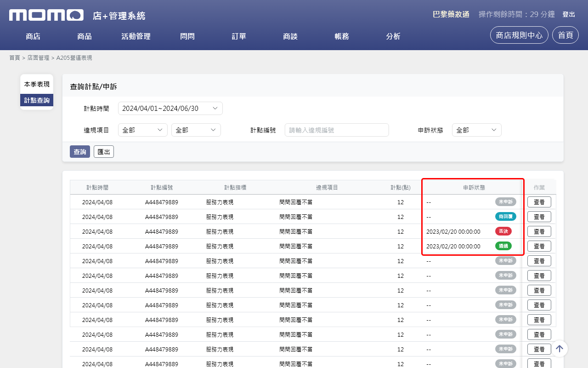Click the 作業 column header
Screen dimensions: 588x368
(539, 188)
